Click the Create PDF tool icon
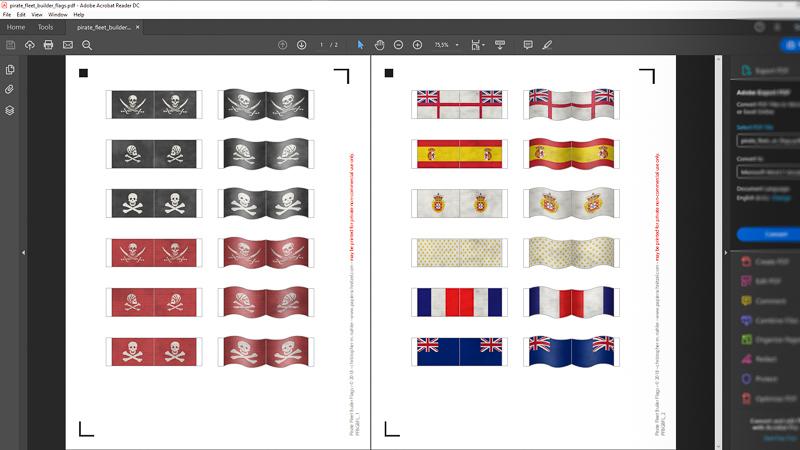Image resolution: width=800 pixels, height=450 pixels. 746,261
